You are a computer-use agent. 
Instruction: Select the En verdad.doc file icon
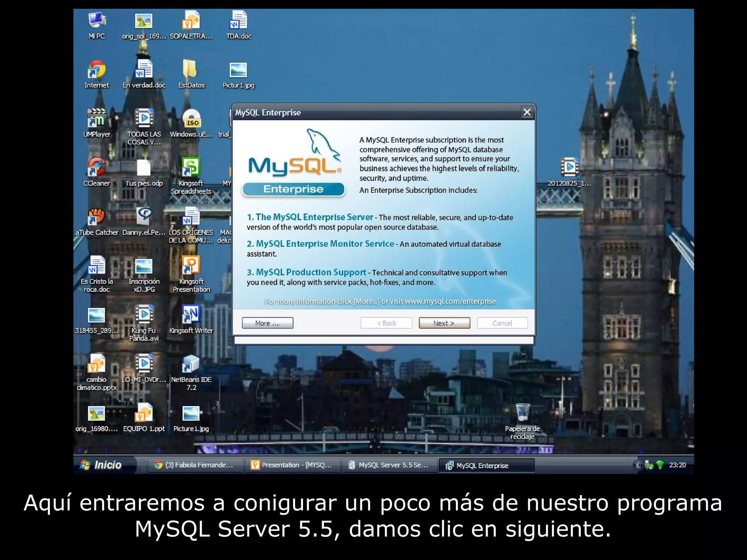pos(144,74)
